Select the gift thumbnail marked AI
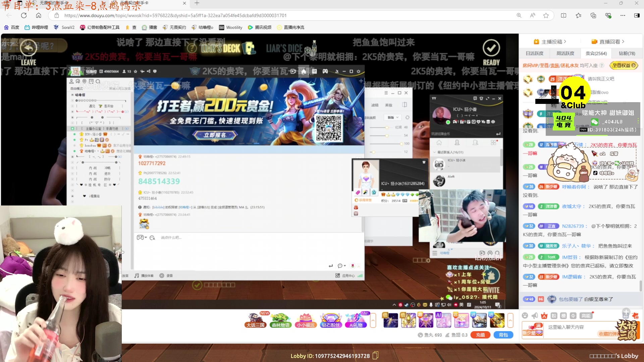 click(x=443, y=320)
